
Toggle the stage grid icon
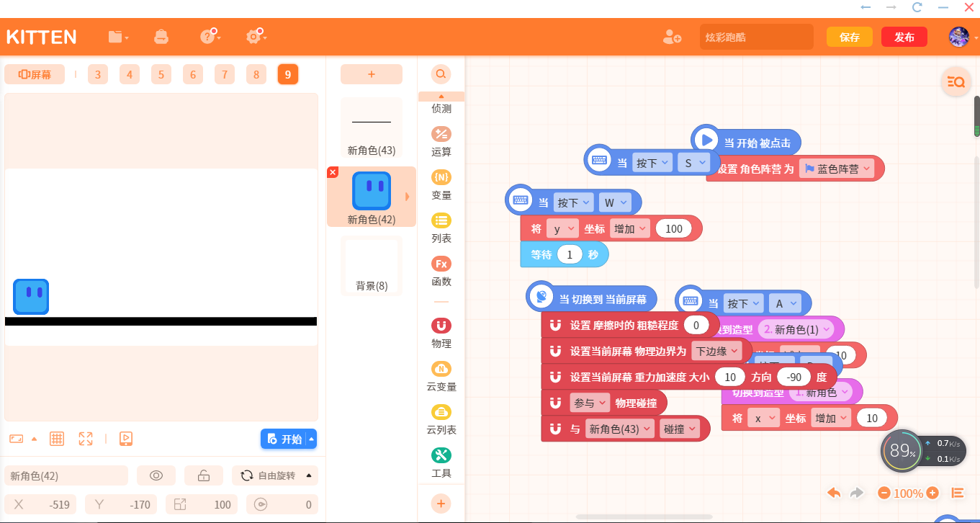pos(57,438)
